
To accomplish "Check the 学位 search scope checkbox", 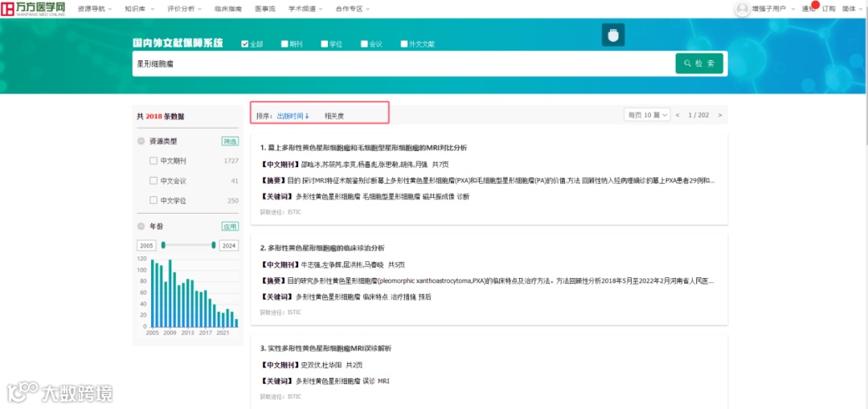I will pos(325,43).
